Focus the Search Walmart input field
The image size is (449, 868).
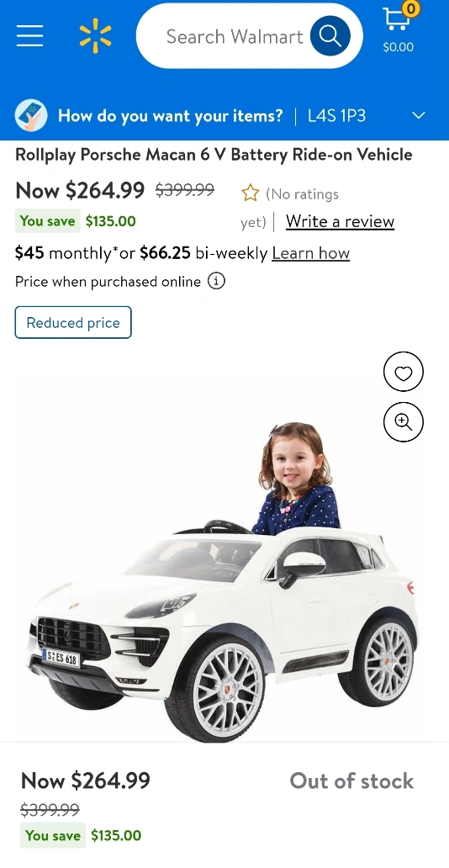tap(235, 36)
